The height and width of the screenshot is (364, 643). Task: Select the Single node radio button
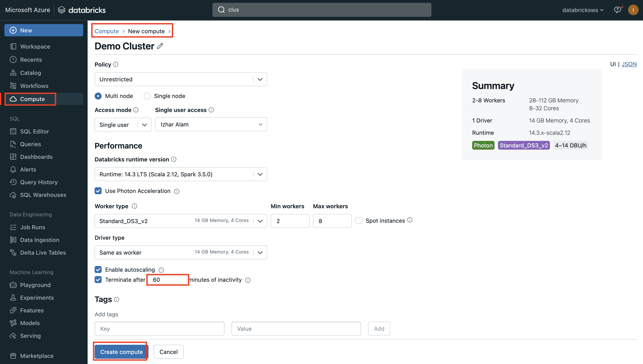tap(147, 96)
